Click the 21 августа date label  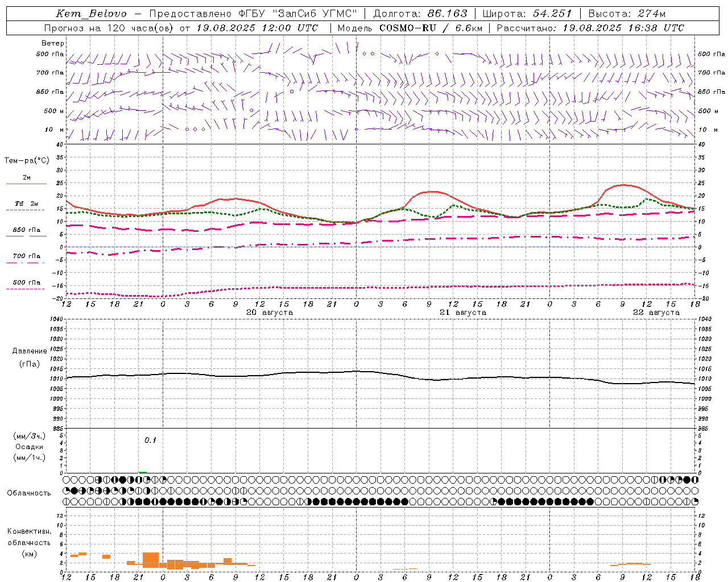[463, 313]
